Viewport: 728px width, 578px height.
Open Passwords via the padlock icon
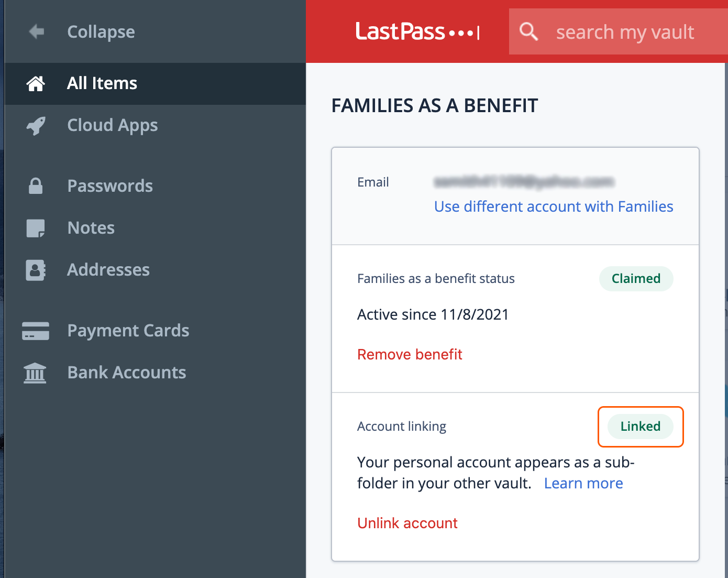(x=35, y=186)
